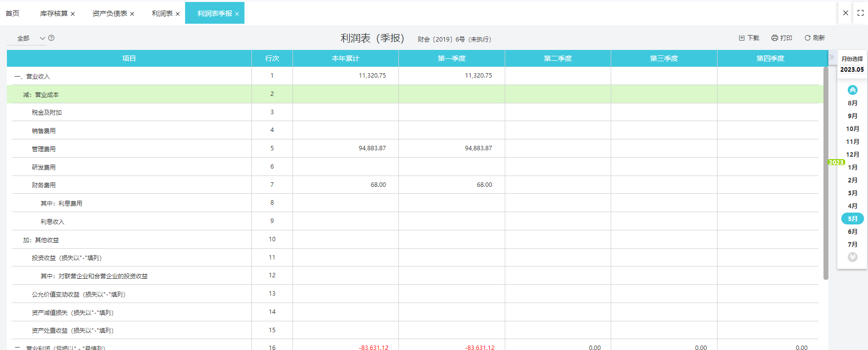Click the 第四季度 column header

pyautogui.click(x=770, y=58)
